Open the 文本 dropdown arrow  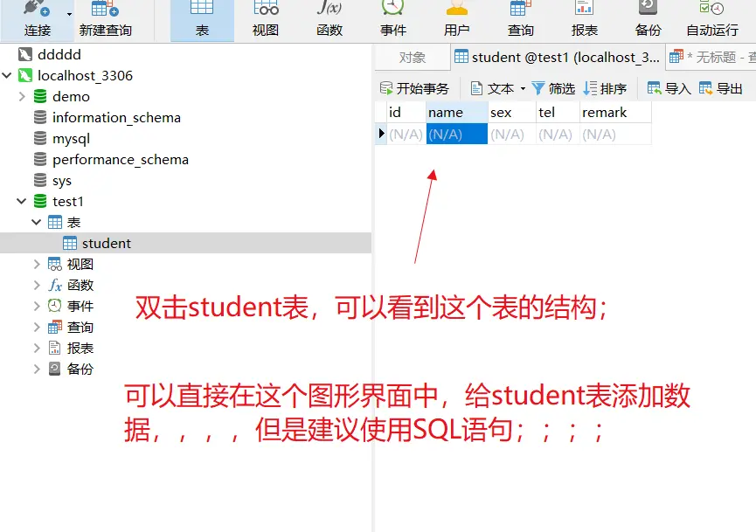[524, 89]
